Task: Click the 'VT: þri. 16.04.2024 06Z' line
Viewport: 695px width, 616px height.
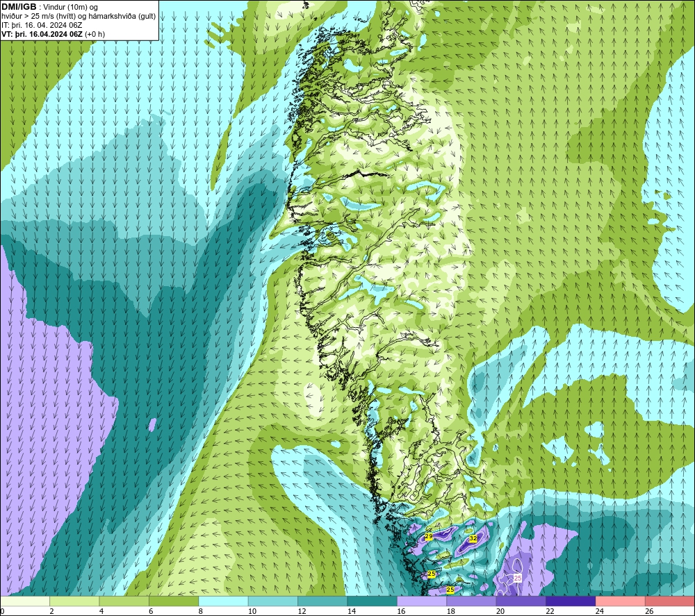Action: tap(42, 34)
